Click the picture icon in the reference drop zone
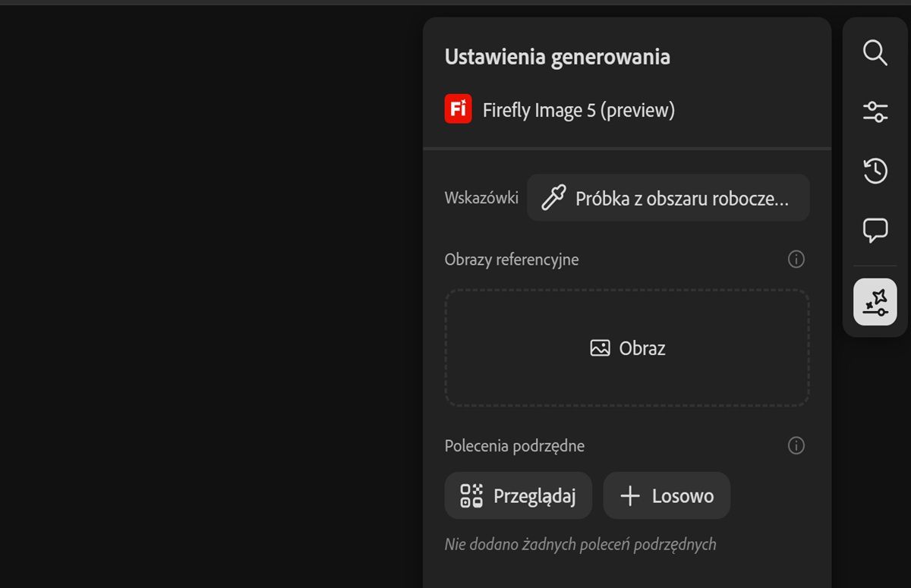 click(600, 348)
